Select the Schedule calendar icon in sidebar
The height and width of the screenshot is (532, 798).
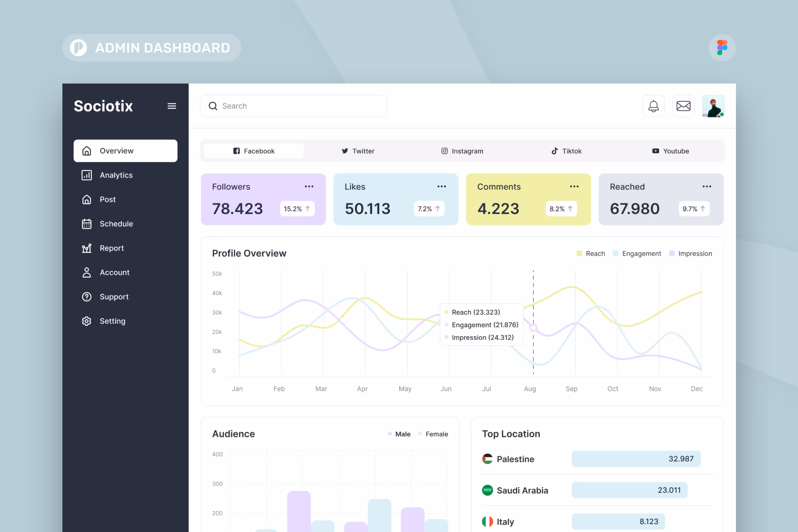coord(87,224)
